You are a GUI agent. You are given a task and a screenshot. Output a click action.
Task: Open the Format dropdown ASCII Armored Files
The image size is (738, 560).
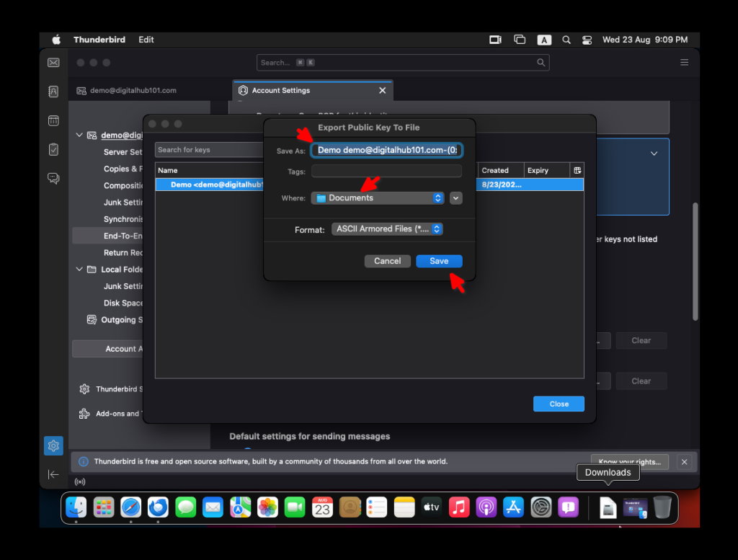[x=387, y=229]
